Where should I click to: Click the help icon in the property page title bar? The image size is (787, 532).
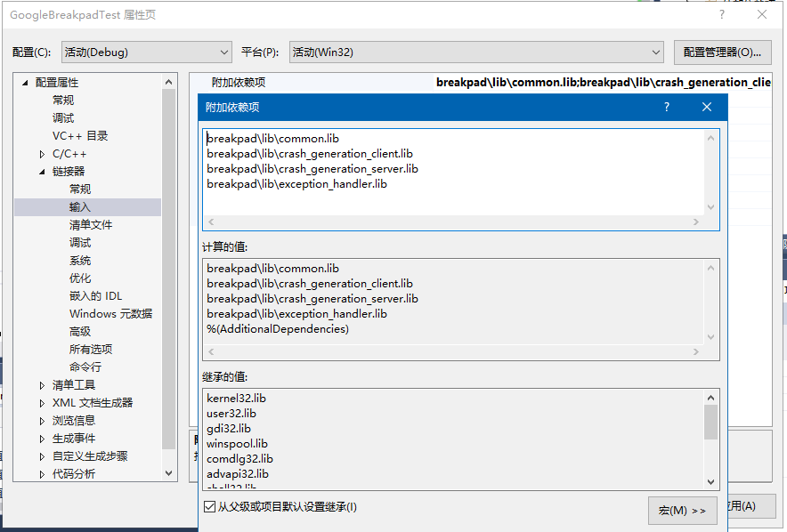pyautogui.click(x=721, y=14)
